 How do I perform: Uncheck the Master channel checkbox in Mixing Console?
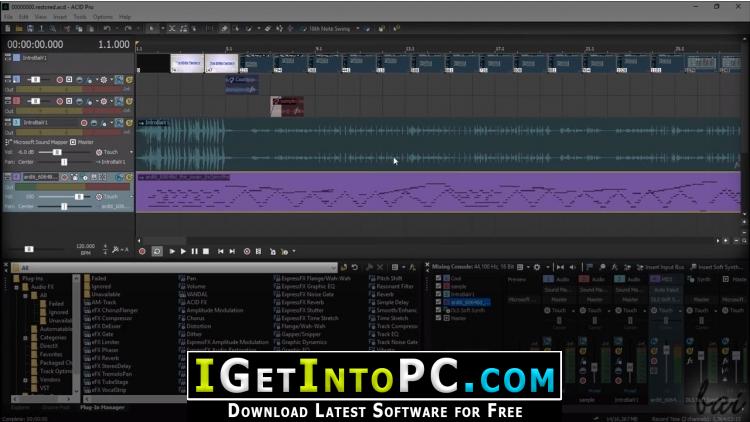click(x=438, y=318)
